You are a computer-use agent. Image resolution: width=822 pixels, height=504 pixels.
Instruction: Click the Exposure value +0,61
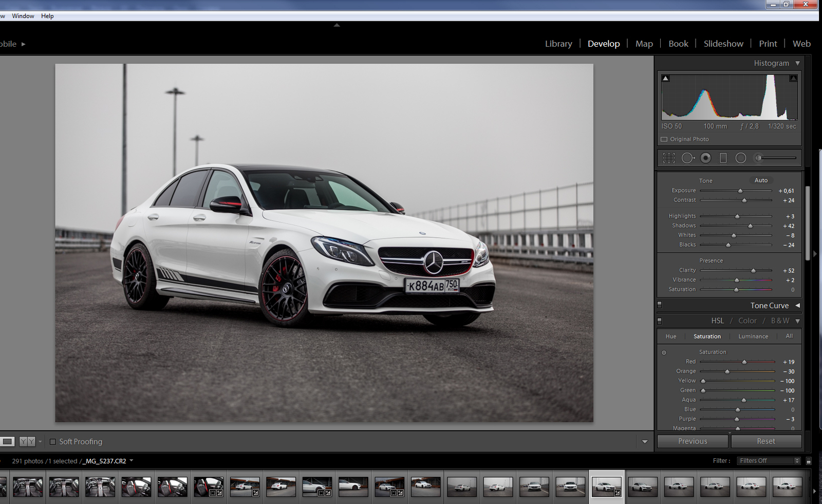click(x=786, y=191)
